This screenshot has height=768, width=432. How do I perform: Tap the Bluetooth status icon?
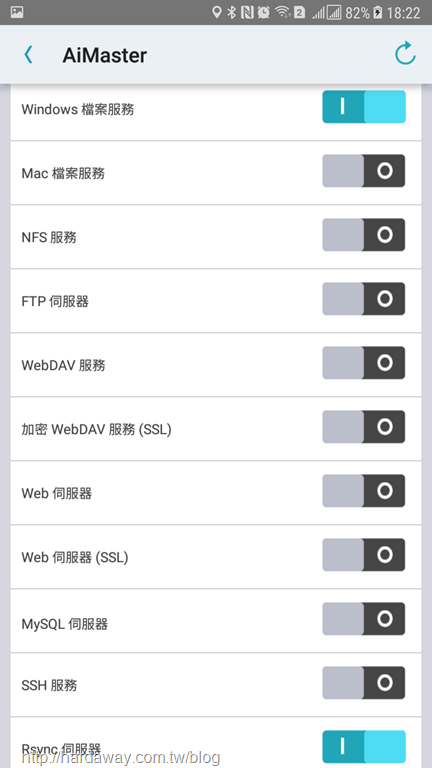232,12
